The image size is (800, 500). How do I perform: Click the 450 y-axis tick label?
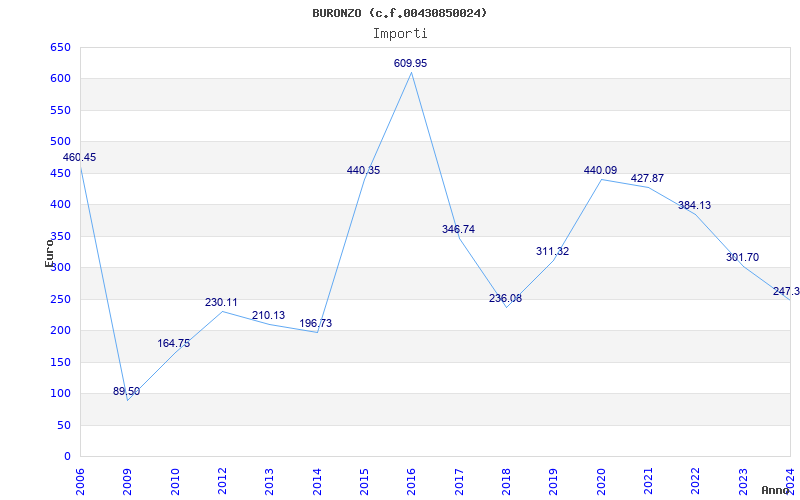point(60,173)
